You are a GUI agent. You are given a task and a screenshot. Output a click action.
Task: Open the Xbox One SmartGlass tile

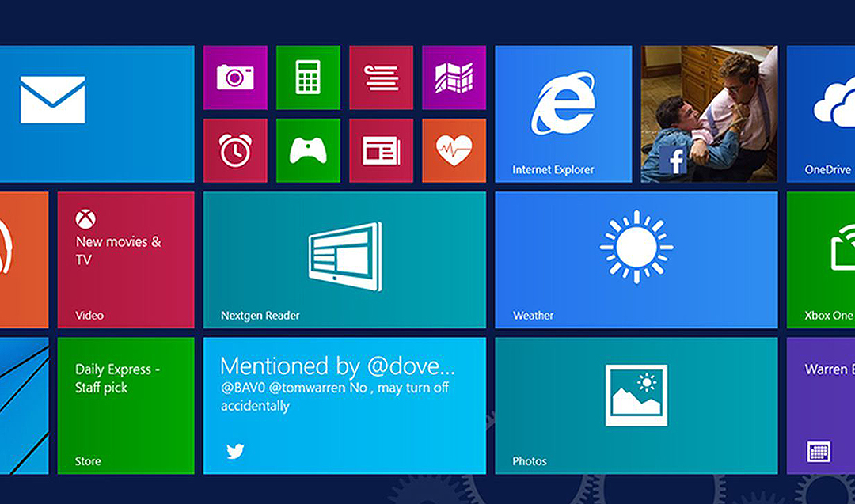click(x=821, y=260)
